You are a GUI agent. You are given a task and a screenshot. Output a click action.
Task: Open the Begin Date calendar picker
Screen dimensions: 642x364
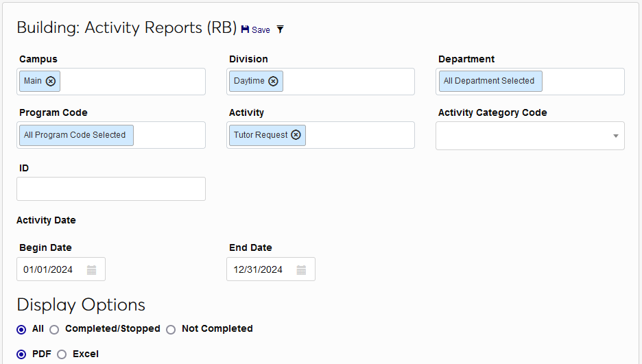click(91, 270)
